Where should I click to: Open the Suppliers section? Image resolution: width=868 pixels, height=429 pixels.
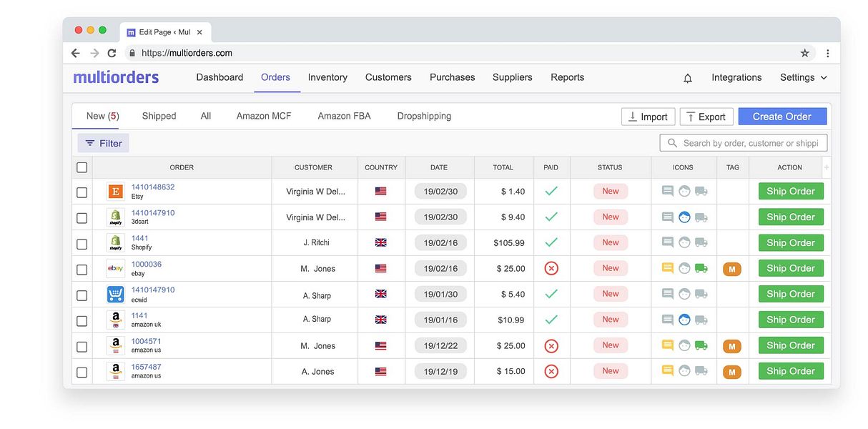513,77
